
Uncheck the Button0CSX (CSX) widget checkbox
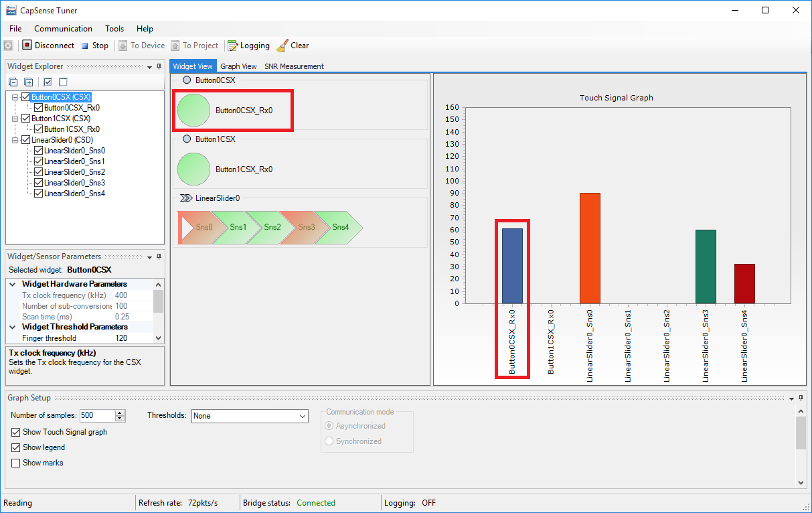pyautogui.click(x=26, y=97)
